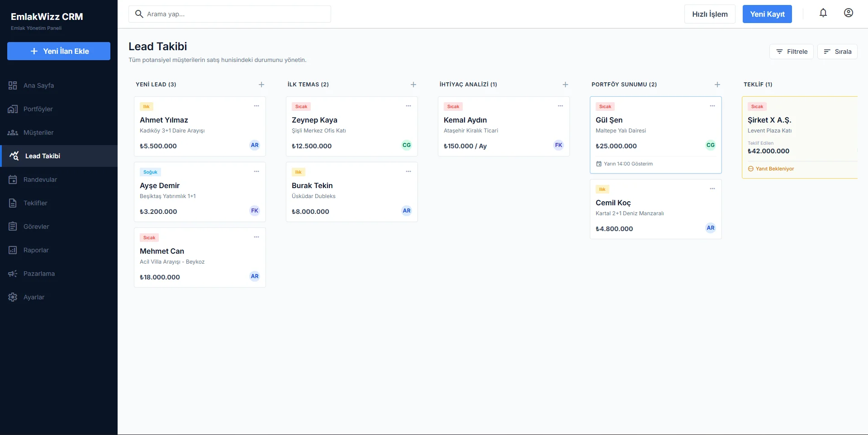
Task: Click ₺150.000 / Ay price
Action: point(465,146)
